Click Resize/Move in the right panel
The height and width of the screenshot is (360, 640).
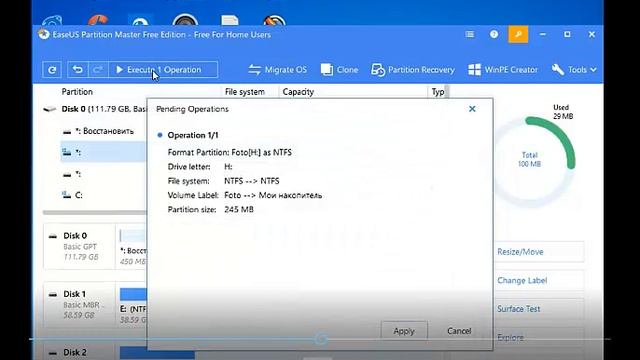point(538,252)
